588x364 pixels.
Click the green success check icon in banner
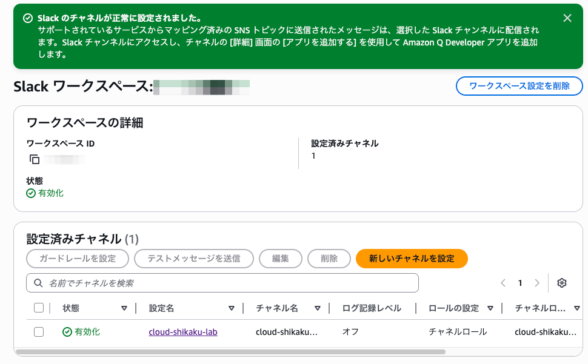tap(28, 18)
